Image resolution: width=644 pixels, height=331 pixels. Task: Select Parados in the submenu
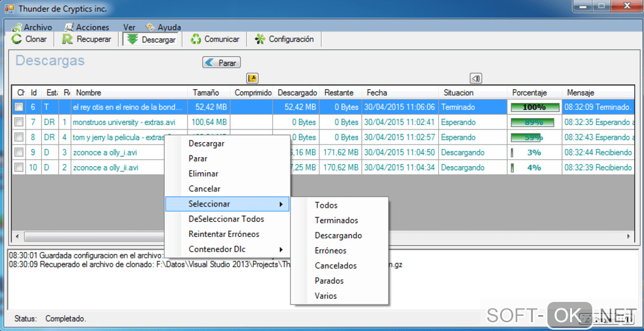coord(339,281)
